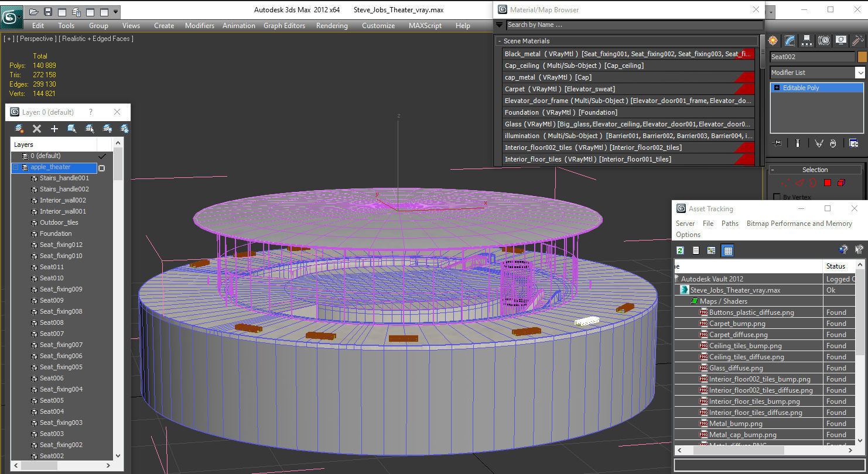868x474 pixels.
Task: Click Highlight Selected Objects' Layers icon
Action: [90, 129]
